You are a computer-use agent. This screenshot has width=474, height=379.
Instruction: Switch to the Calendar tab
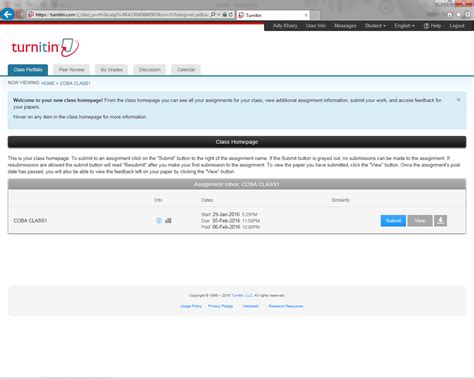[x=186, y=70]
